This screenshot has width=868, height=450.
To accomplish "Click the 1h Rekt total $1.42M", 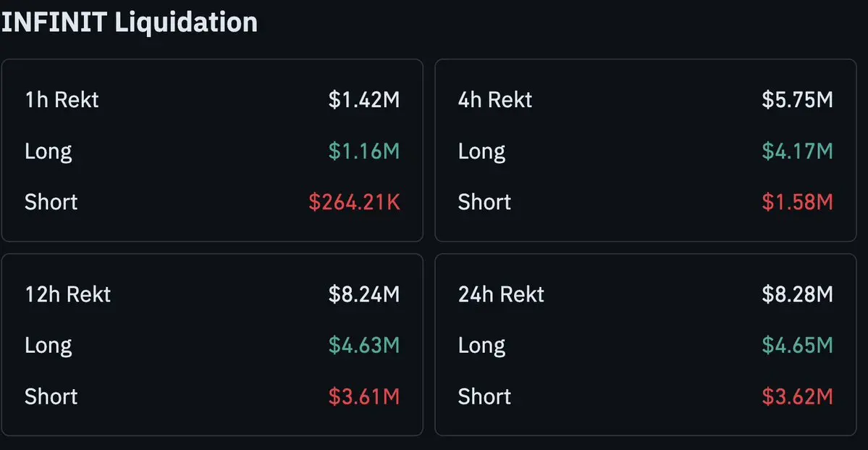I will pos(363,100).
